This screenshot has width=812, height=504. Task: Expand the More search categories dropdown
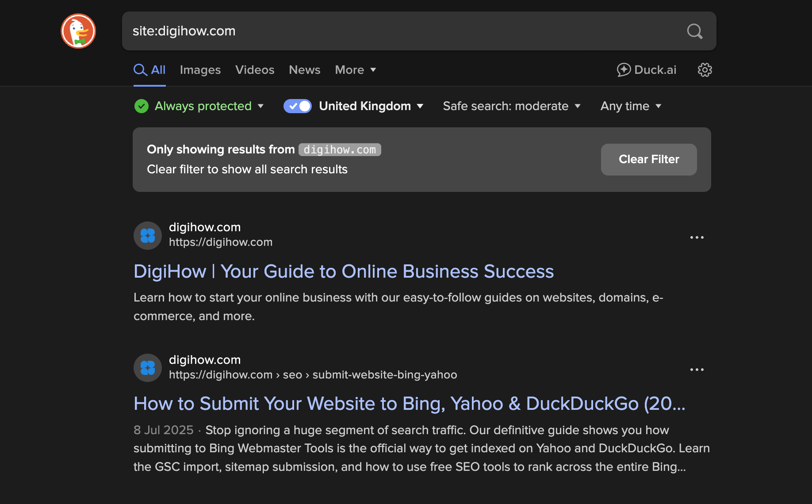pos(355,70)
